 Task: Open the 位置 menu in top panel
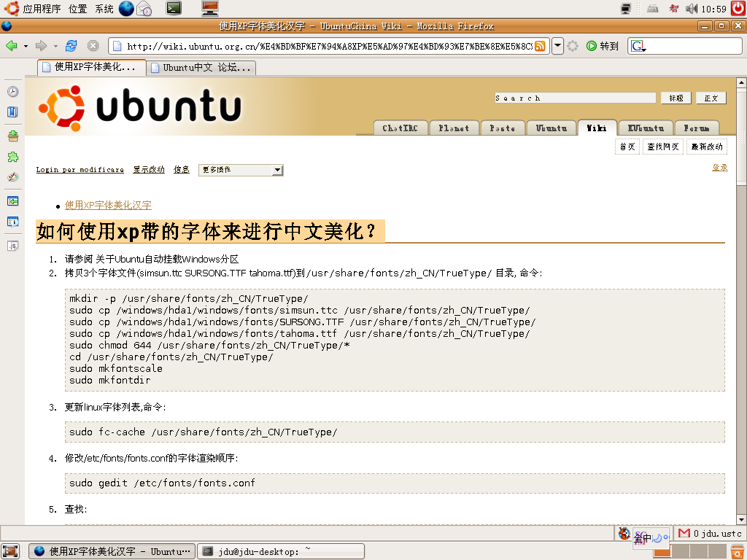tap(77, 9)
